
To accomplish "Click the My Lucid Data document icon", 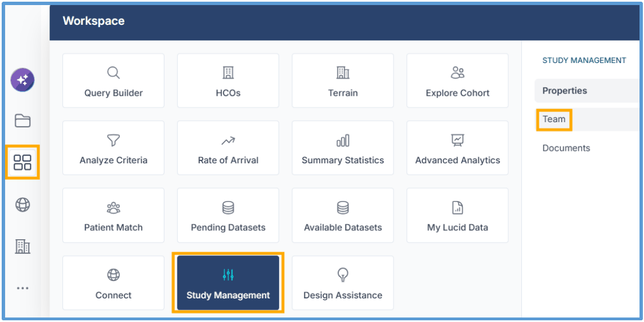I will pos(458,208).
